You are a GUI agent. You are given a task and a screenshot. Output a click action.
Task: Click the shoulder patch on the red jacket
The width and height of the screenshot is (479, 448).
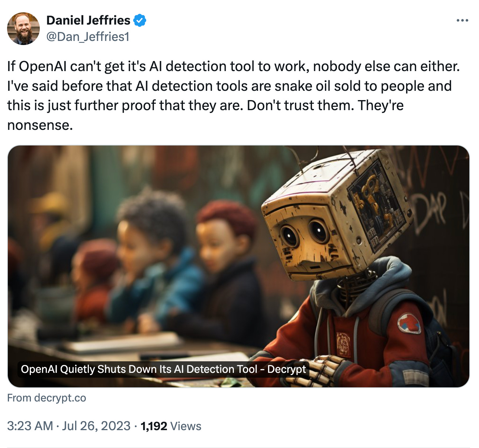coord(409,323)
